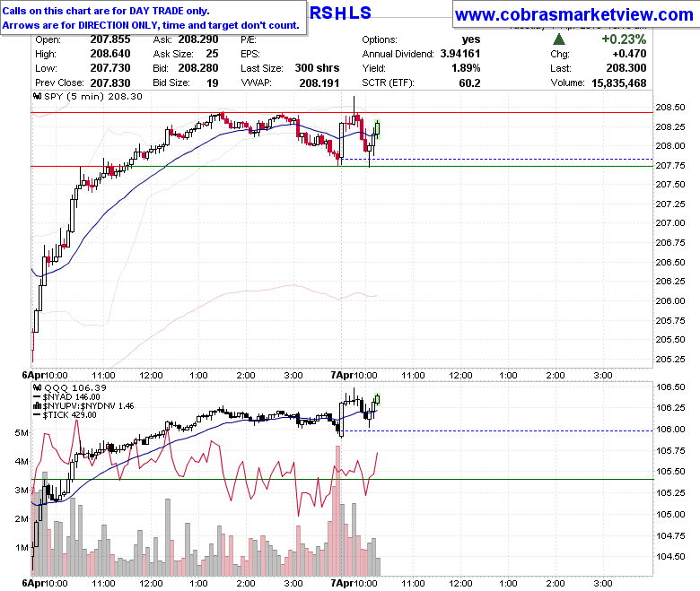700x591 pixels.
Task: Select the Last value 208.300
Action: click(626, 68)
